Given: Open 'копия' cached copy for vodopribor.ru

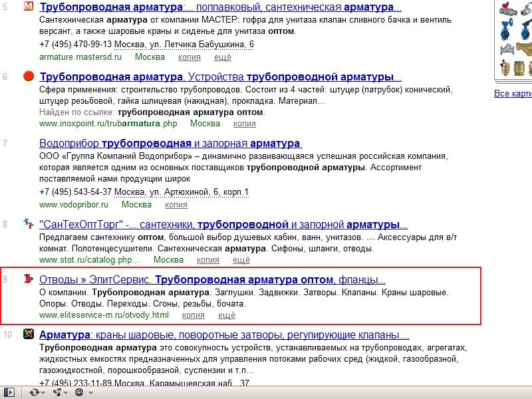Looking at the screenshot, I should [176, 205].
